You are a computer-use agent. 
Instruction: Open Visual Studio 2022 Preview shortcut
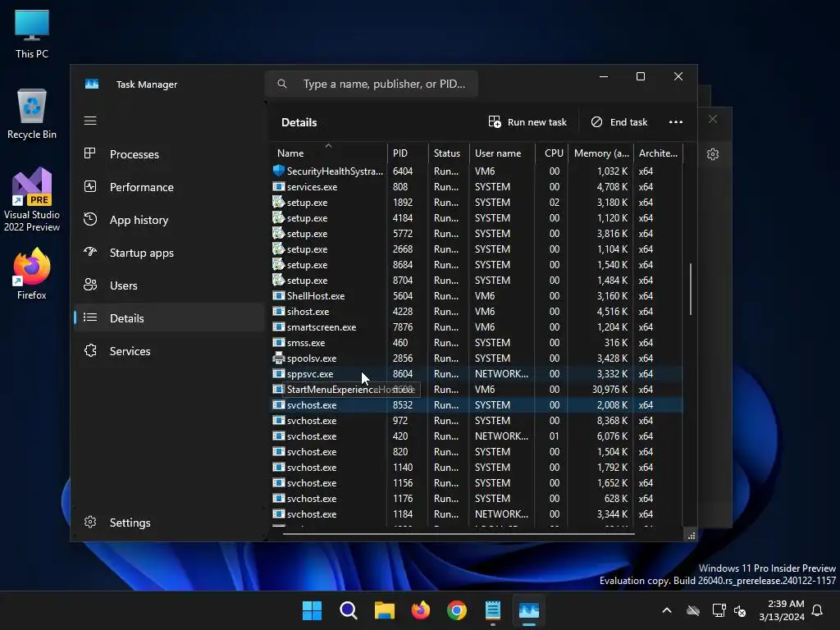tap(32, 200)
